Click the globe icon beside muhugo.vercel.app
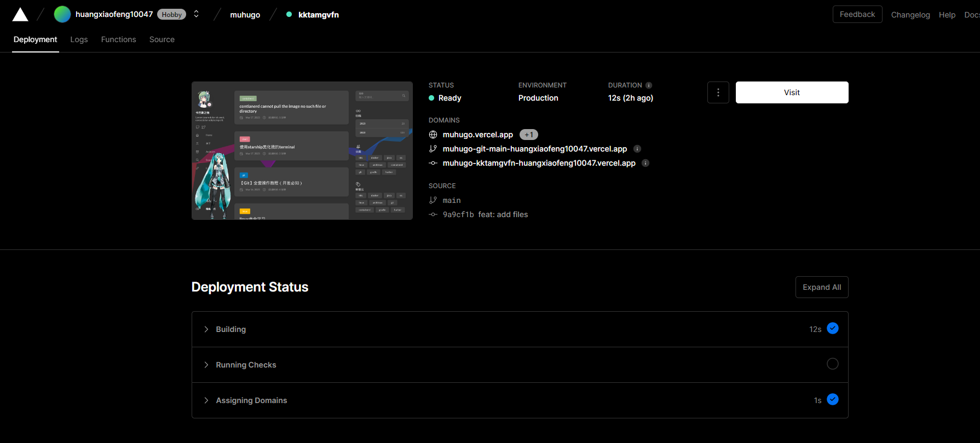The height and width of the screenshot is (443, 980). tap(433, 135)
